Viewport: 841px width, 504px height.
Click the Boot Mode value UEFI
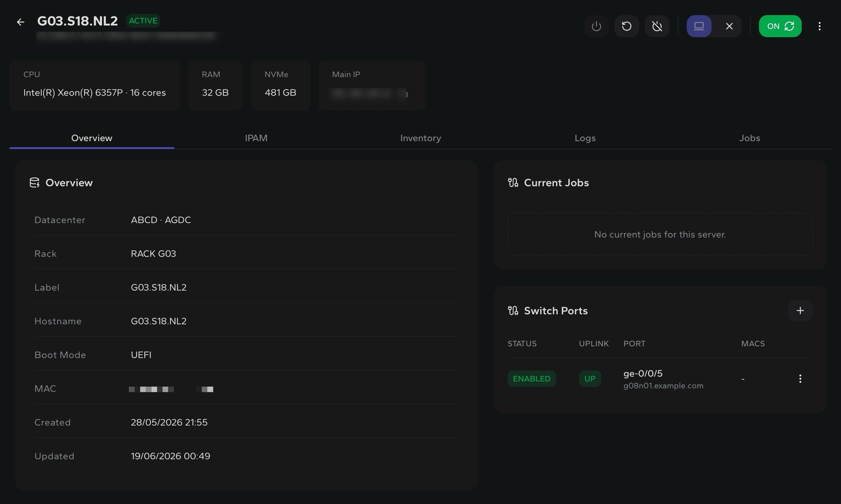[x=141, y=355]
